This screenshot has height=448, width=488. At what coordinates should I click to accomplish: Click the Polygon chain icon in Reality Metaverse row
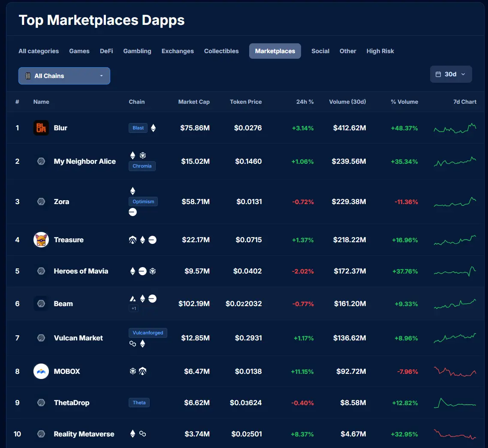(x=142, y=434)
